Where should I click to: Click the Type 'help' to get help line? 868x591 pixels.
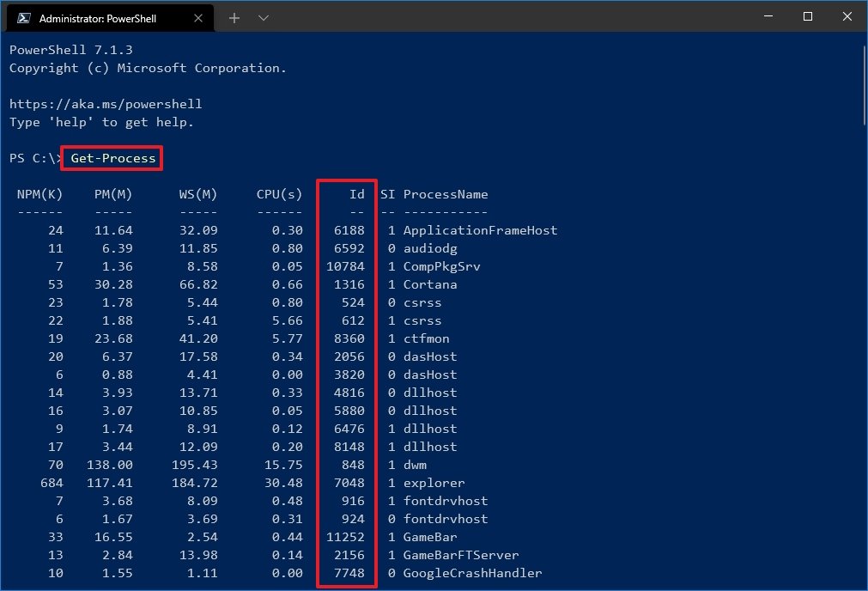(102, 123)
